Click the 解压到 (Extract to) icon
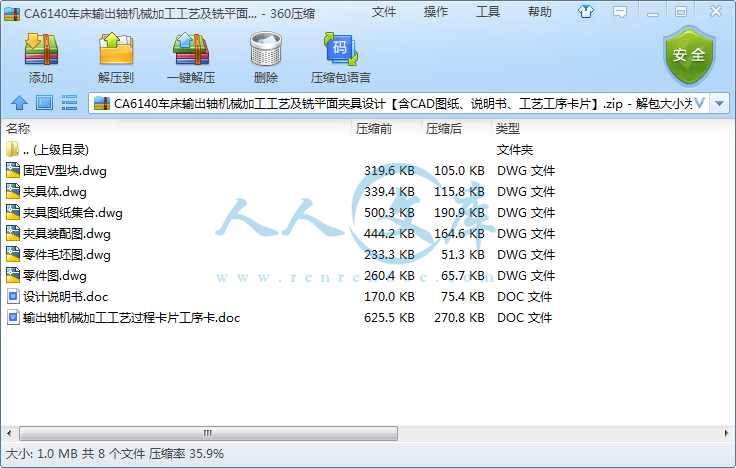 pyautogui.click(x=116, y=49)
